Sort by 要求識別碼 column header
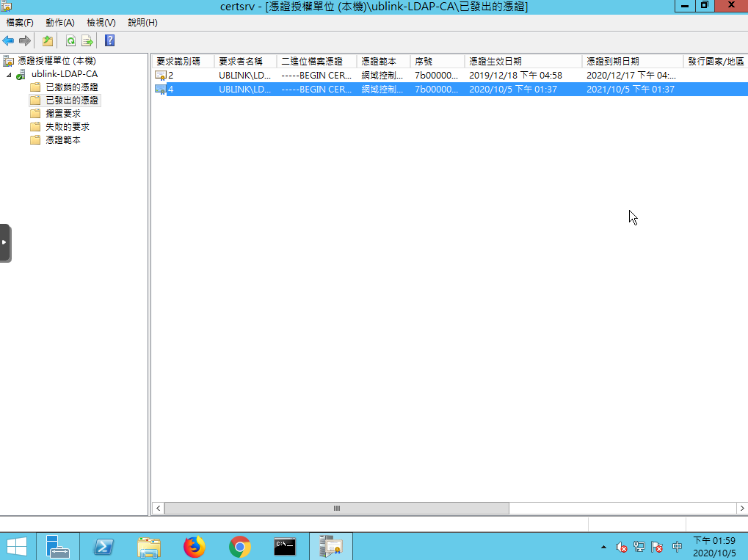This screenshot has width=748, height=560. 184,62
